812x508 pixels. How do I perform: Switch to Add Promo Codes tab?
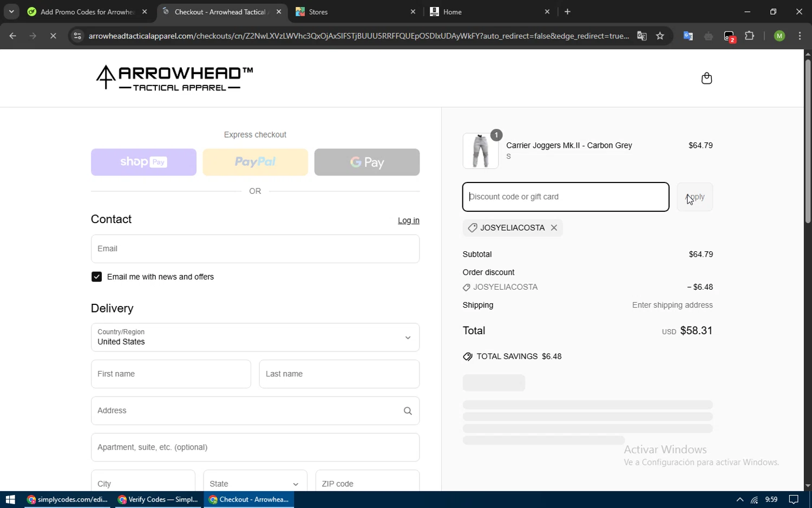pyautogui.click(x=87, y=11)
